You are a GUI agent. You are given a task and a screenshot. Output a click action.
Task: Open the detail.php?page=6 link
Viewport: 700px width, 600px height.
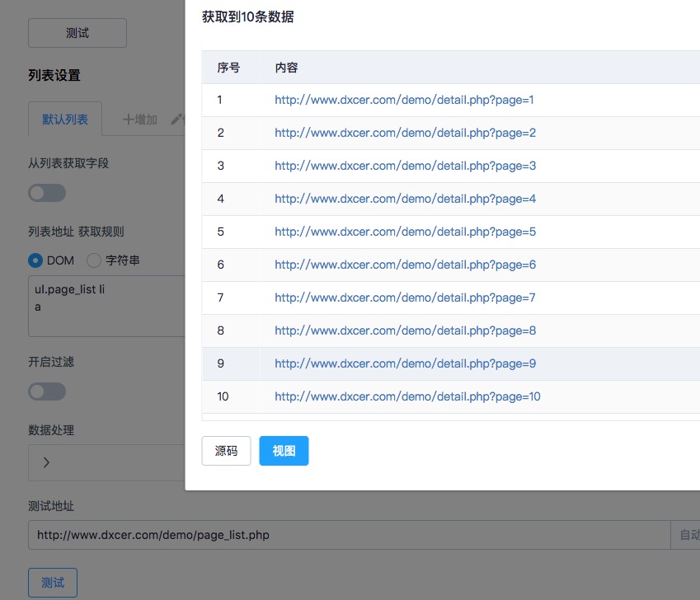[406, 265]
